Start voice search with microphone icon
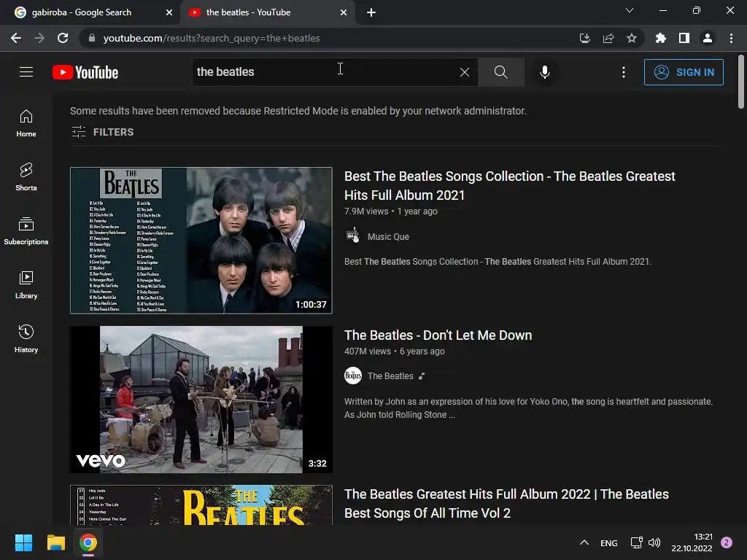The height and width of the screenshot is (560, 747). (544, 72)
